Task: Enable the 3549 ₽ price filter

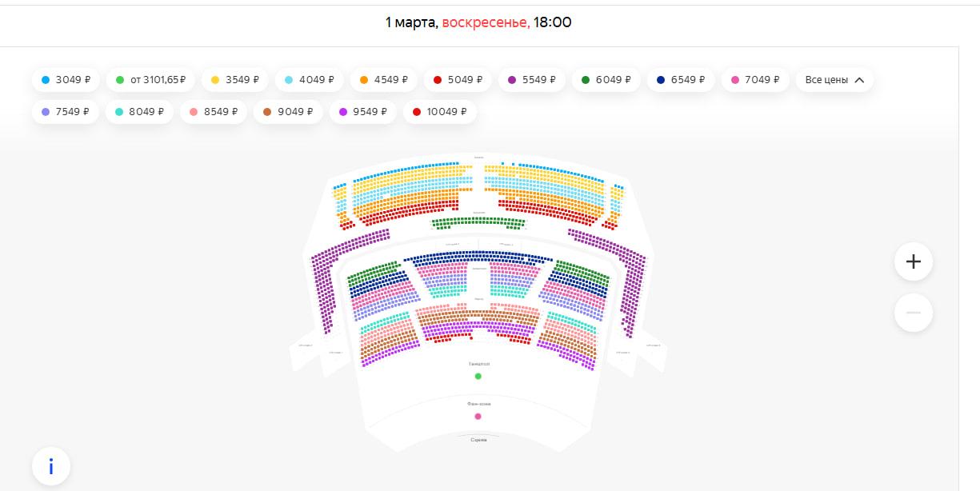Action: 235,80
